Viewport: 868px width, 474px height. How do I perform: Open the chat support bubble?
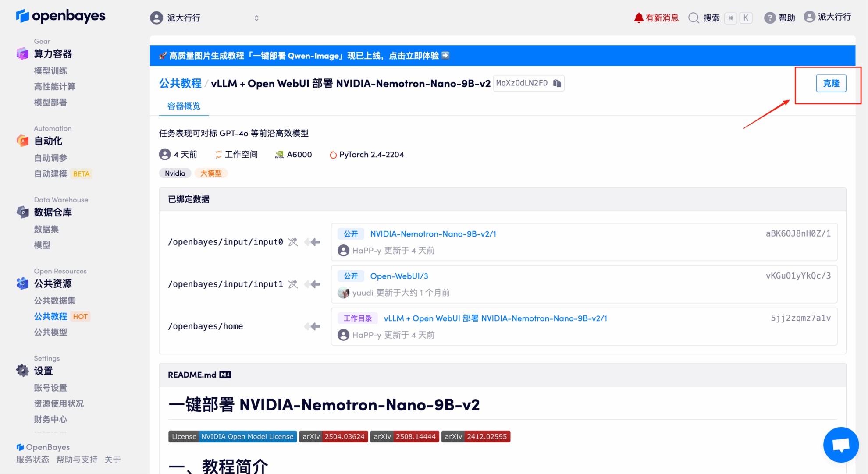[840, 445]
